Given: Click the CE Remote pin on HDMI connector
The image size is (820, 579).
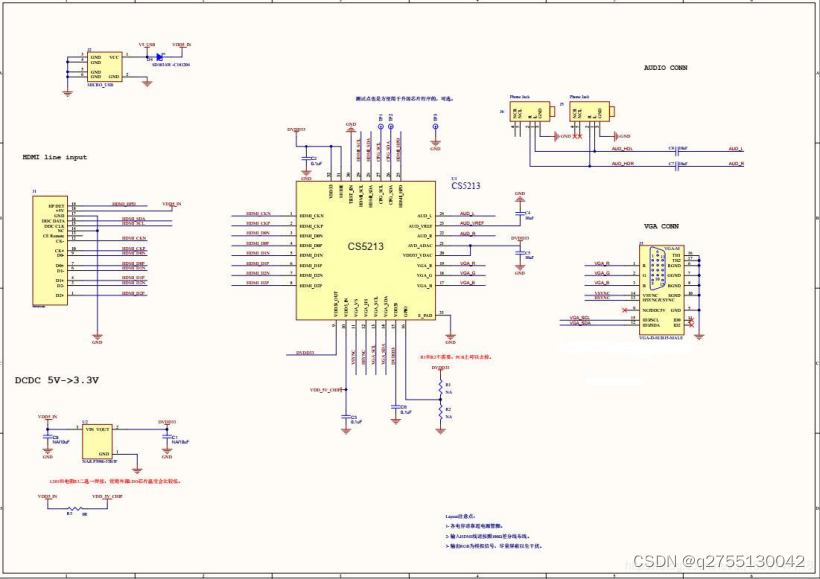Looking at the screenshot, I should pyautogui.click(x=53, y=236).
